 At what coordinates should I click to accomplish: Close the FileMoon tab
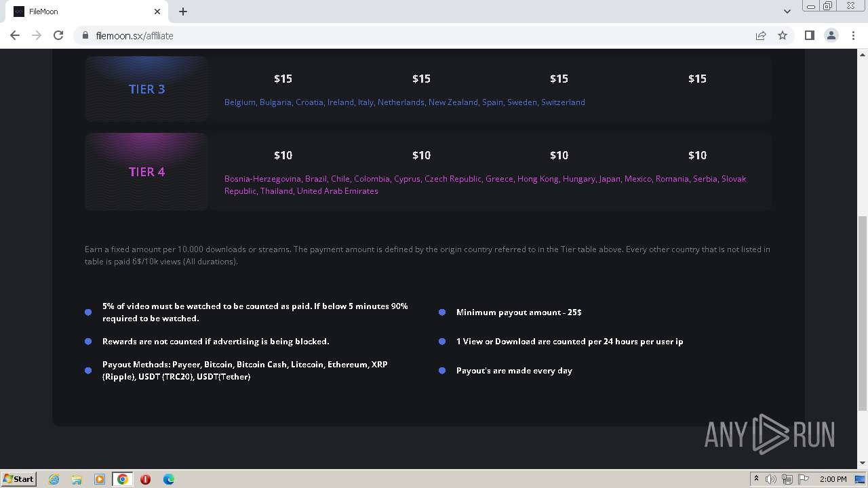click(157, 12)
